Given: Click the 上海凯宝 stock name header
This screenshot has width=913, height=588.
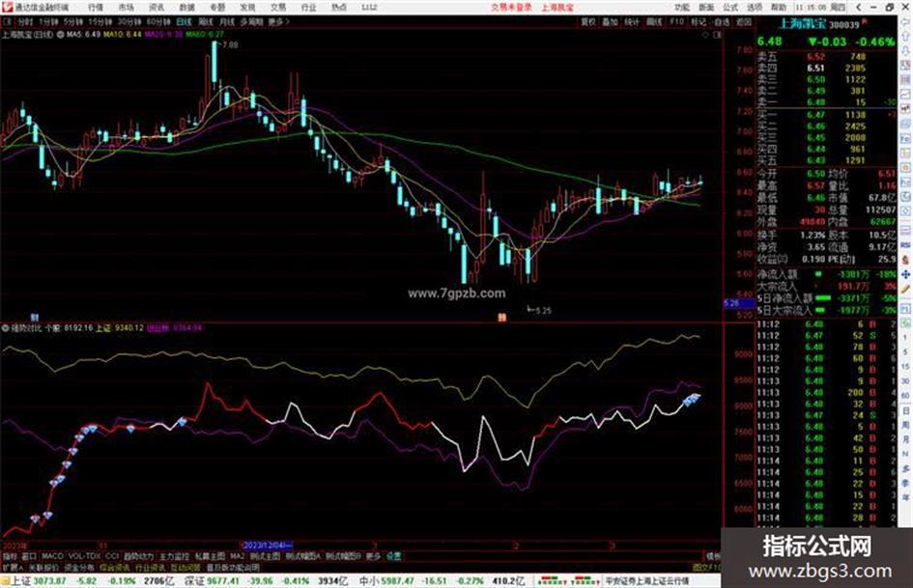Looking at the screenshot, I should (x=802, y=24).
